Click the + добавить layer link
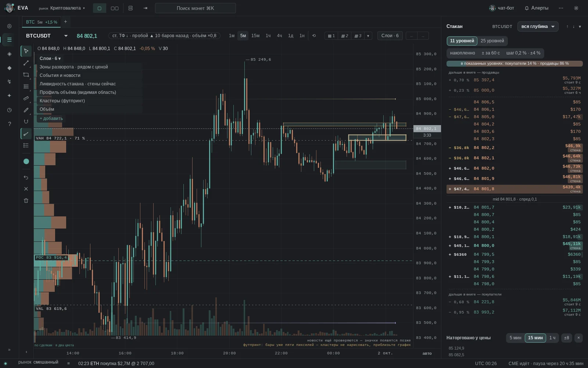Viewport: 588px width, 368px height. [51, 118]
